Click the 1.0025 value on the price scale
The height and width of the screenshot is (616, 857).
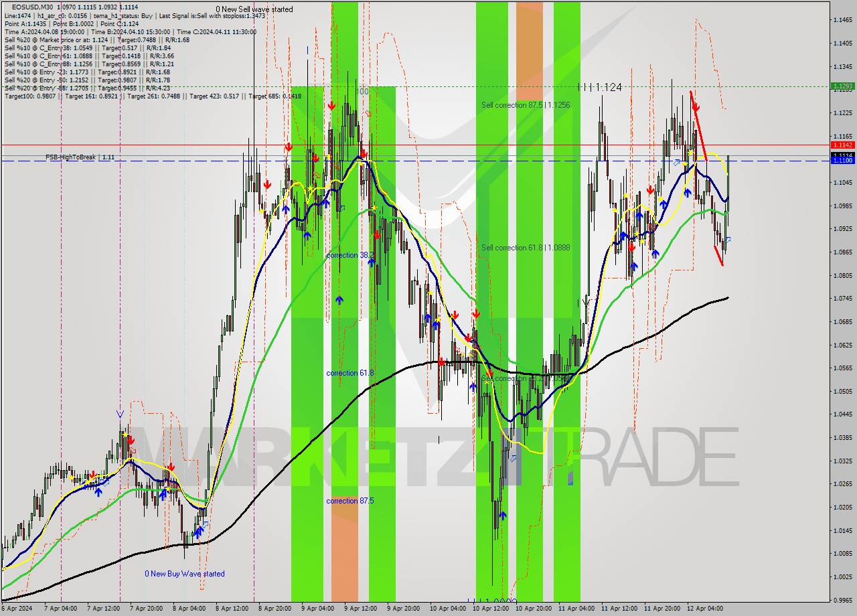842,576
